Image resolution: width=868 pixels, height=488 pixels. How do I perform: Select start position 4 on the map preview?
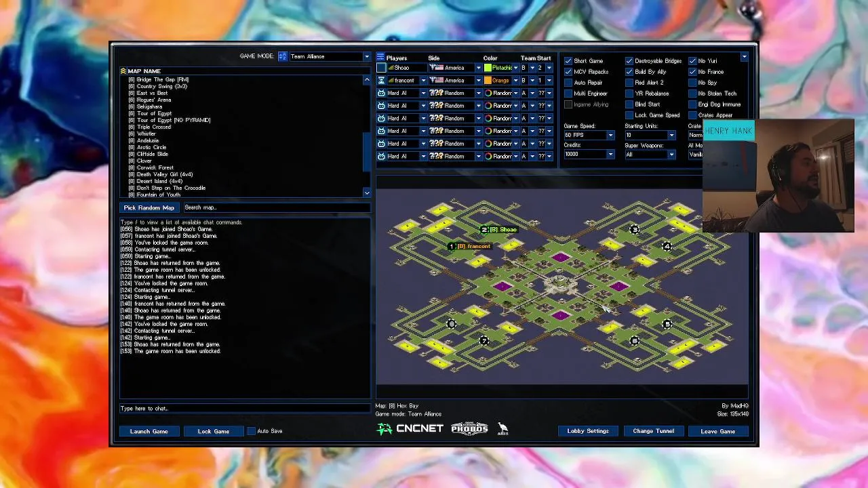(x=667, y=247)
